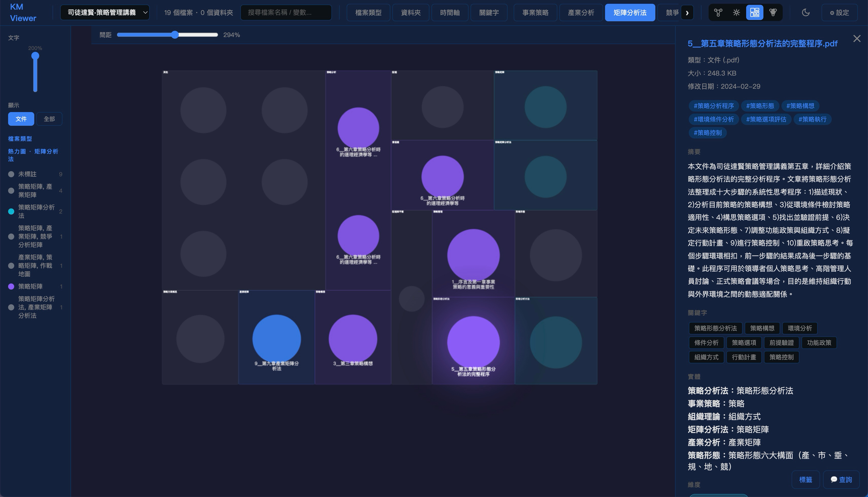Select the radial starburst view icon
The width and height of the screenshot is (868, 497).
click(x=736, y=13)
